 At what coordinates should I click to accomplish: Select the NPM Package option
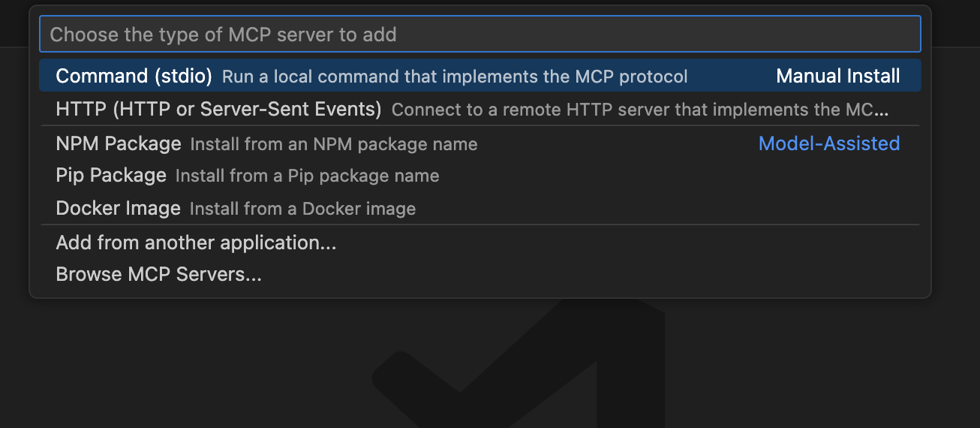119,143
